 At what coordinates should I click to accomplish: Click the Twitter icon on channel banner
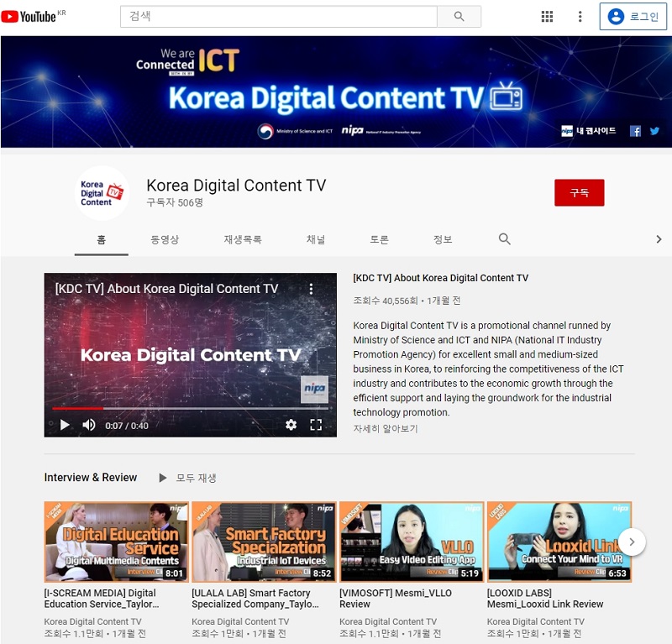(x=654, y=131)
